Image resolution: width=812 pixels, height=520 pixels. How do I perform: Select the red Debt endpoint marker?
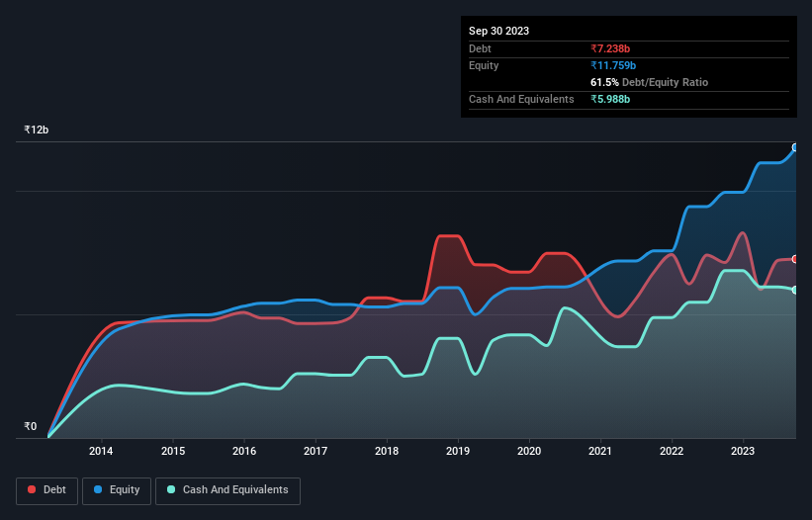(795, 259)
